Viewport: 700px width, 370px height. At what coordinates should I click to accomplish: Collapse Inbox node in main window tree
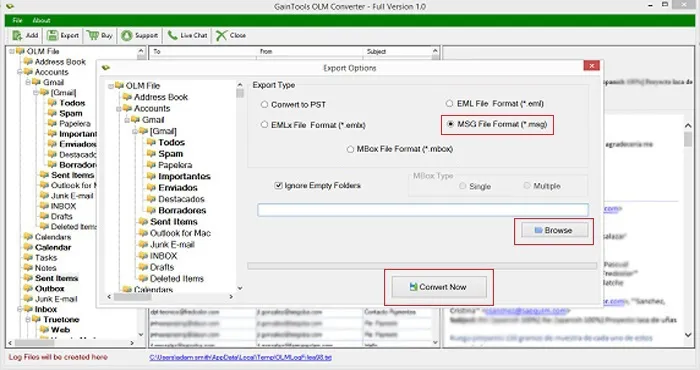pos(20,309)
